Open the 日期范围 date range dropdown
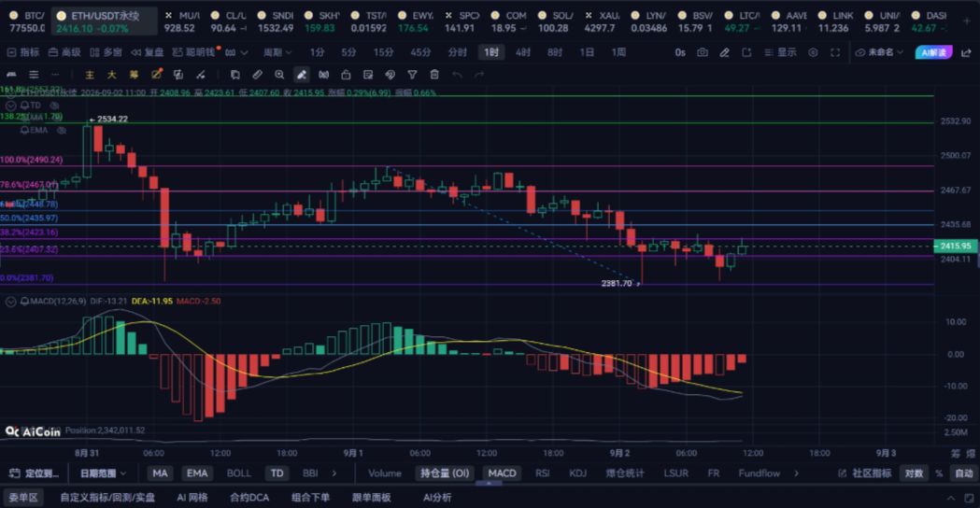 pos(103,473)
